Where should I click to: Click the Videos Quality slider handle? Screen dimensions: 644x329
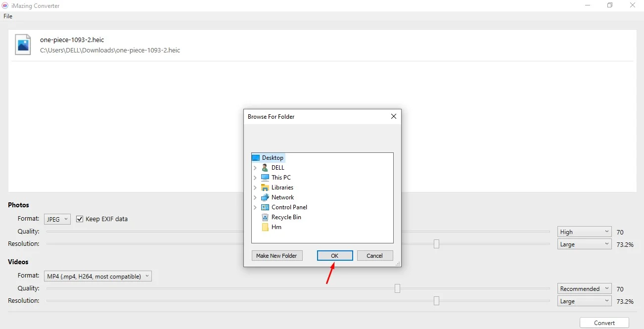click(397, 288)
